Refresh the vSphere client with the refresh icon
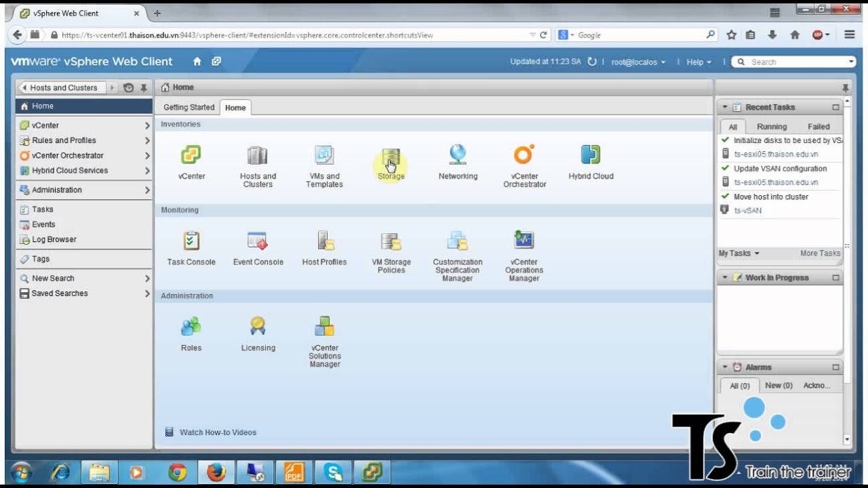Viewport: 868px width, 488px height. click(x=592, y=62)
